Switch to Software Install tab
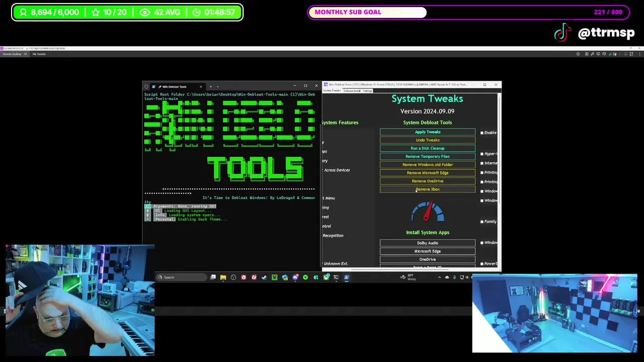 click(x=352, y=91)
